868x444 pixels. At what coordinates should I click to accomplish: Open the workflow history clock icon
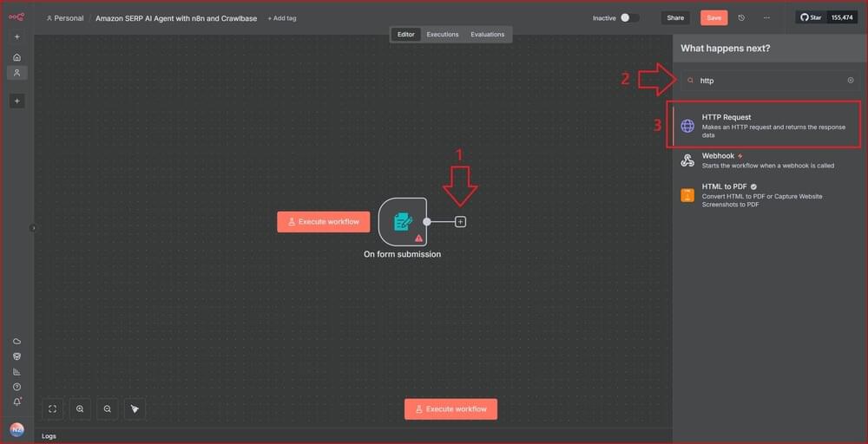(x=741, y=17)
